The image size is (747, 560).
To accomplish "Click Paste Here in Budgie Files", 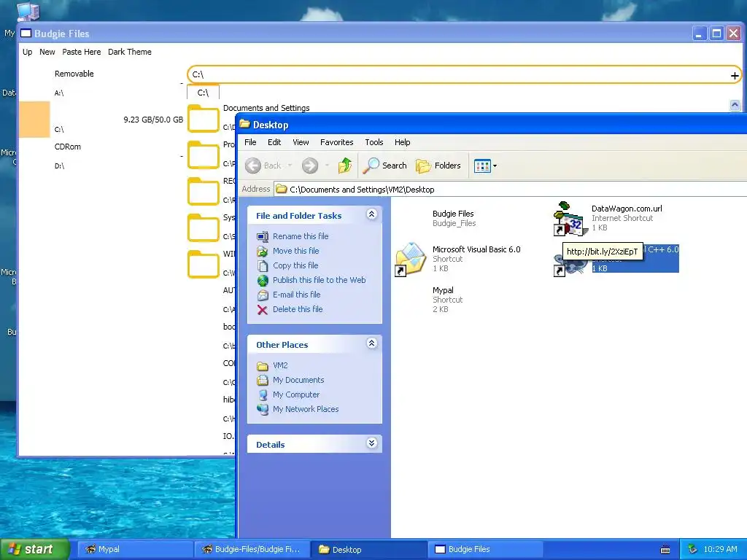I will coord(82,52).
